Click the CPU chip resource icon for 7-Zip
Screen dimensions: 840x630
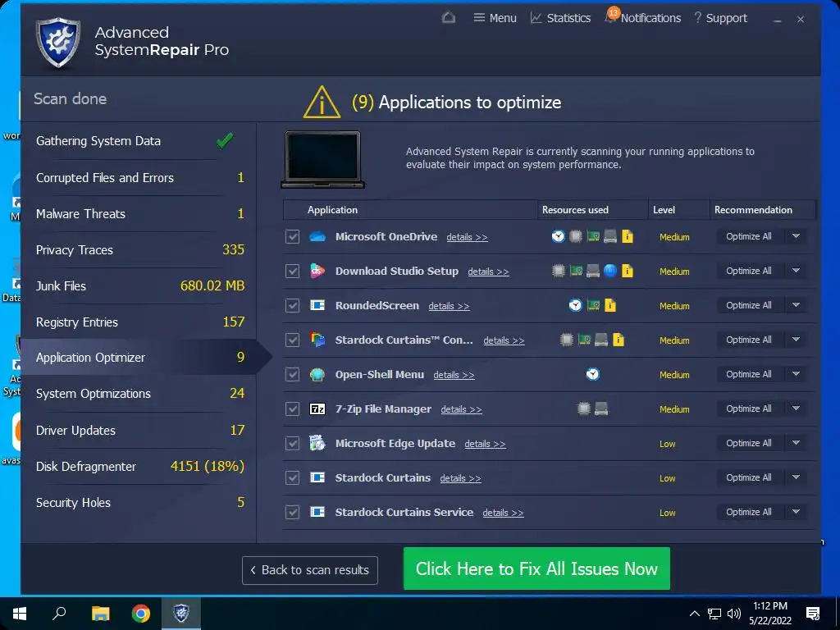584,409
